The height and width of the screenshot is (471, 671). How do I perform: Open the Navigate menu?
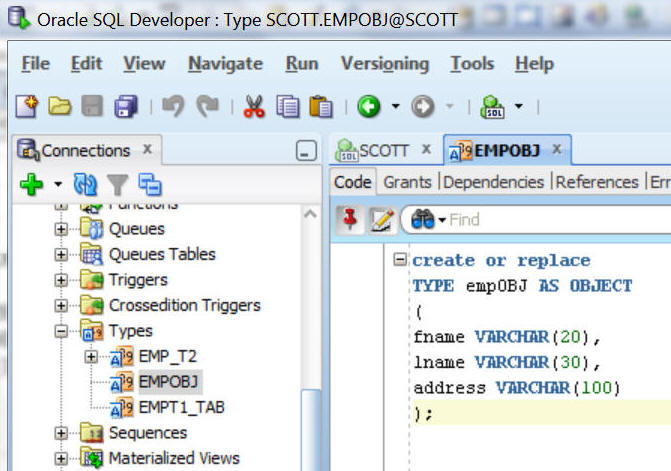tap(226, 64)
